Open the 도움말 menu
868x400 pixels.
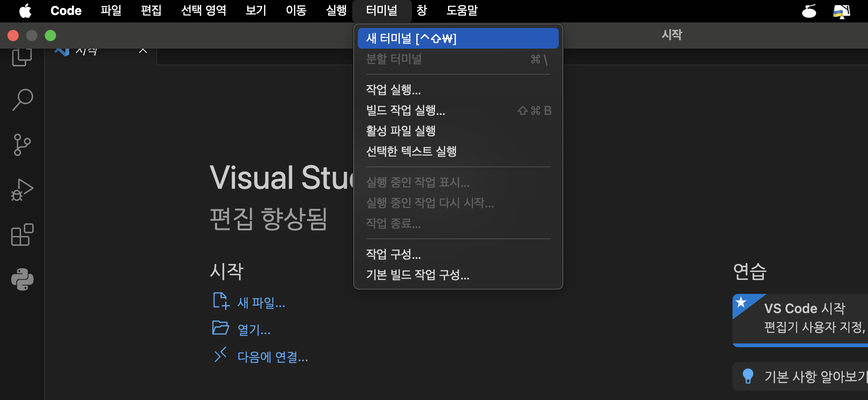pyautogui.click(x=462, y=11)
